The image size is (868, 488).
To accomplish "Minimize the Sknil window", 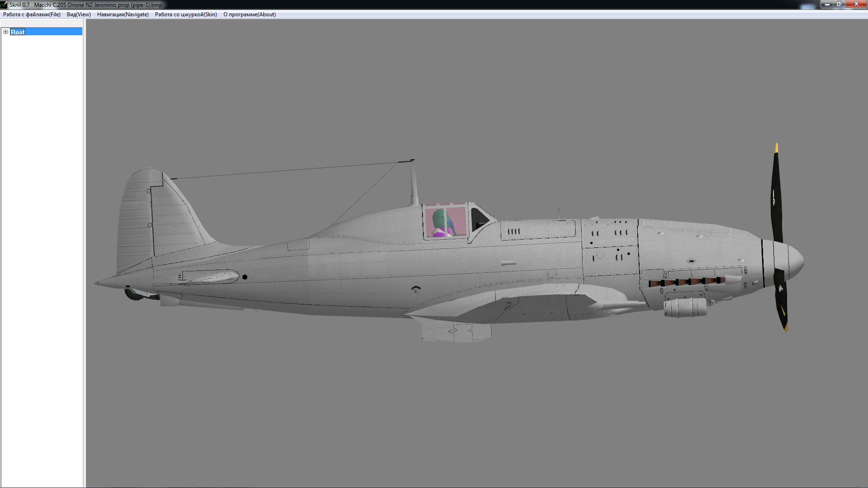I will tap(827, 4).
